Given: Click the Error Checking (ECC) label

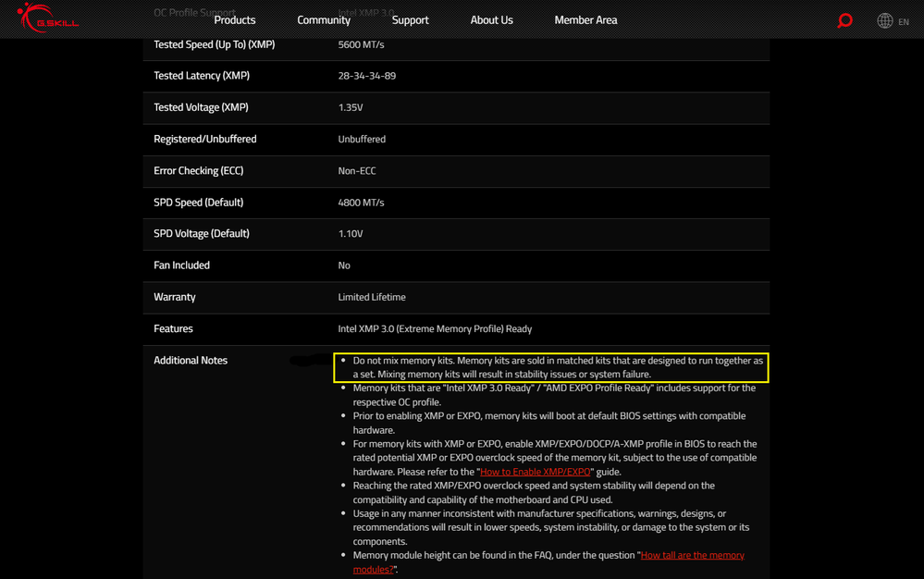Looking at the screenshot, I should (x=199, y=171).
